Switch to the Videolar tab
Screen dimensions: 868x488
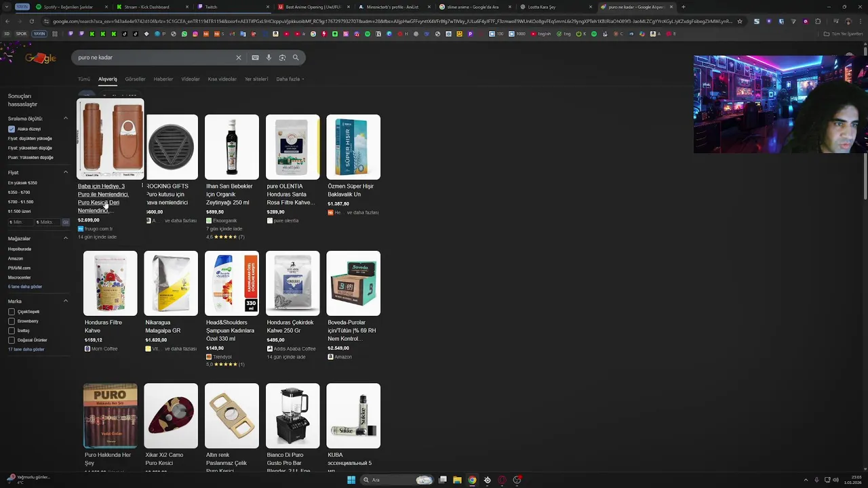(x=191, y=79)
